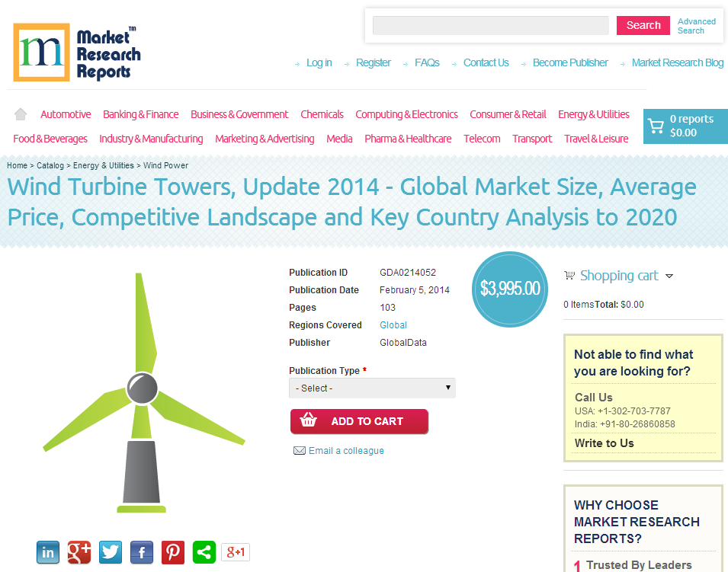Select Travel & Leisure category
Screen dimensions: 728x572
(x=596, y=139)
